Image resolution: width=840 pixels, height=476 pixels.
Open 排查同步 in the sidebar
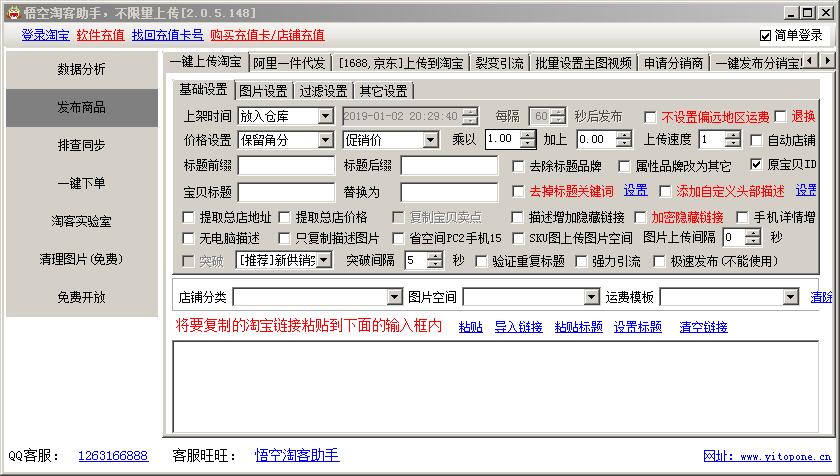click(81, 145)
